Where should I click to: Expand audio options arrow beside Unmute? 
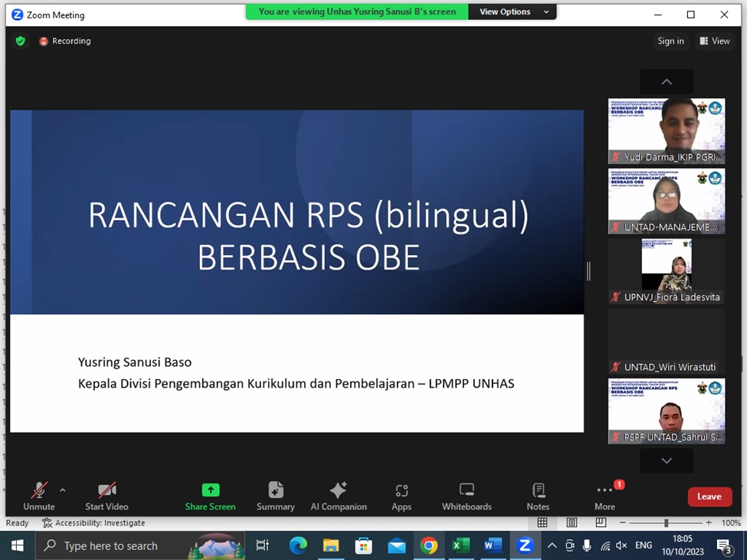click(63, 490)
